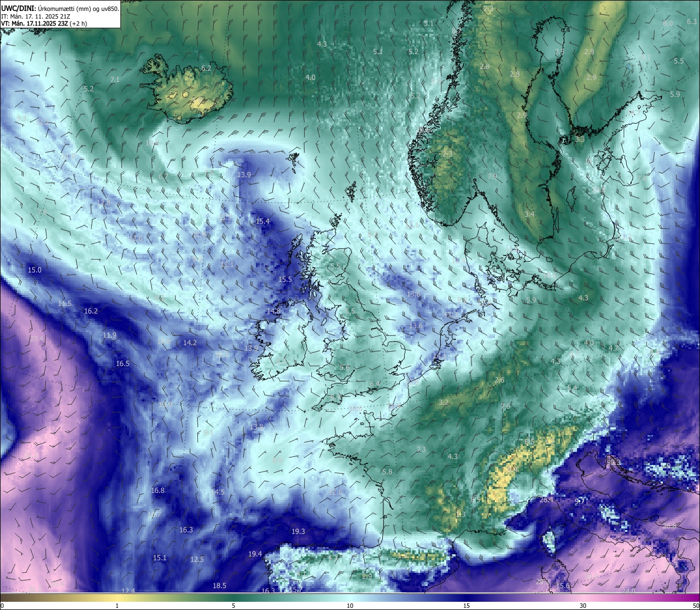Image resolution: width=700 pixels, height=610 pixels.
Task: Click the 16.5 value in the Atlantic
Action: pyautogui.click(x=122, y=364)
